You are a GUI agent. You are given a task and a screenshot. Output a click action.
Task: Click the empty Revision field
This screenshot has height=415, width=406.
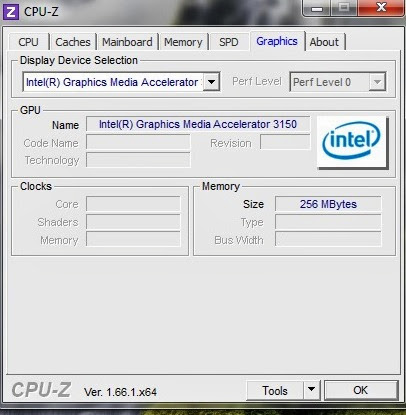[x=285, y=143]
